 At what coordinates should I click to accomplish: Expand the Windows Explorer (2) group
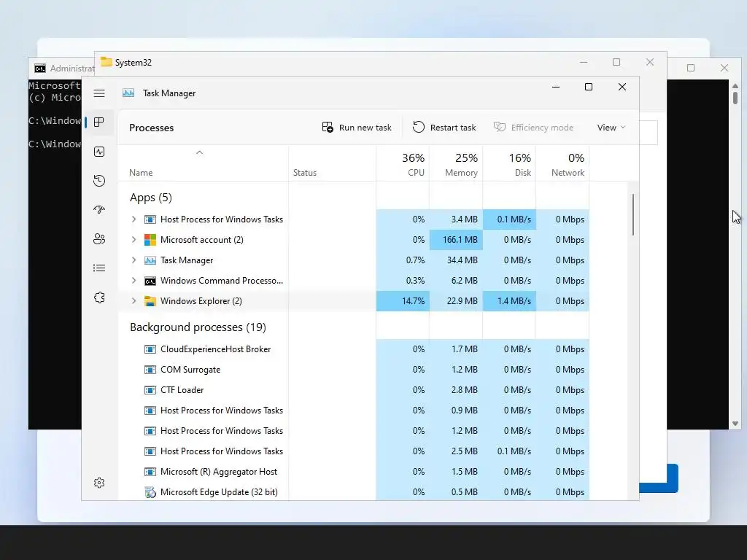(134, 301)
